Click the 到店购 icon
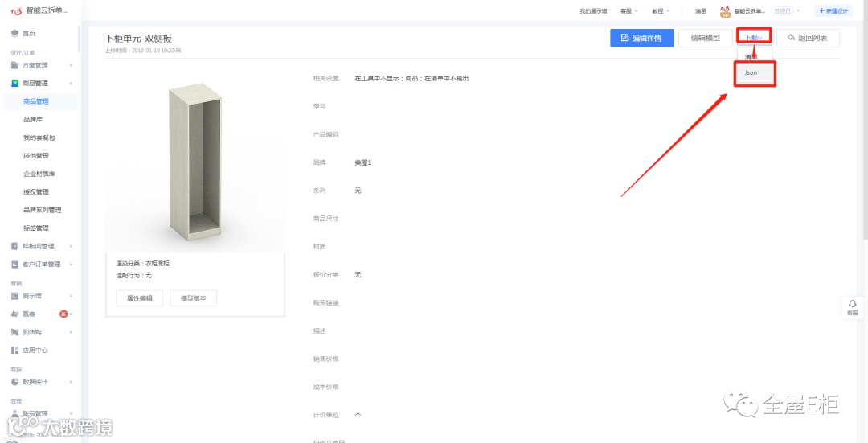 (x=15, y=332)
